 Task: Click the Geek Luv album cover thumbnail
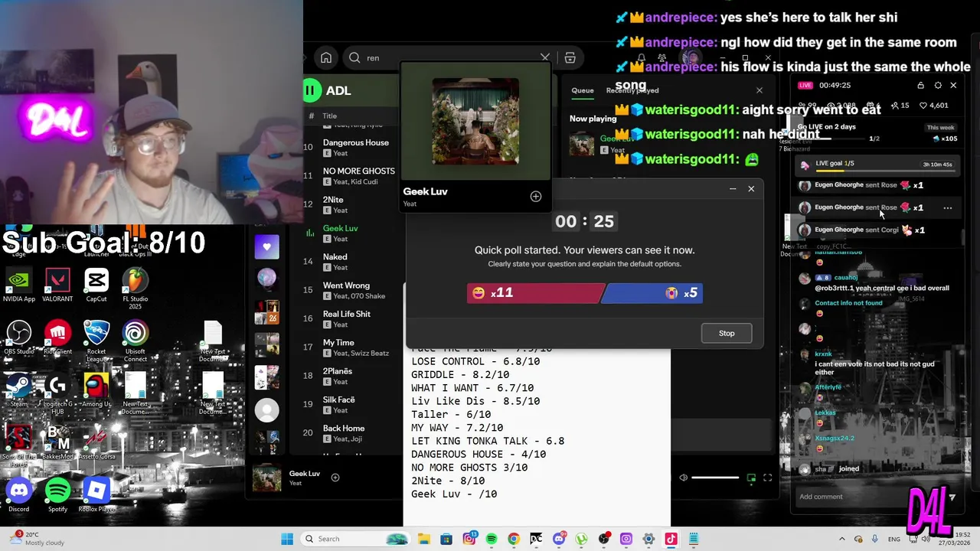475,121
